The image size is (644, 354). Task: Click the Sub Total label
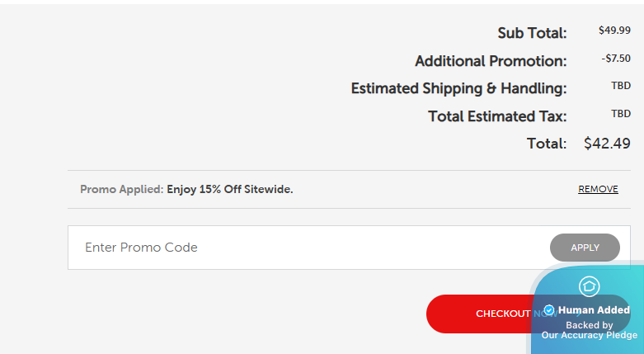(532, 33)
